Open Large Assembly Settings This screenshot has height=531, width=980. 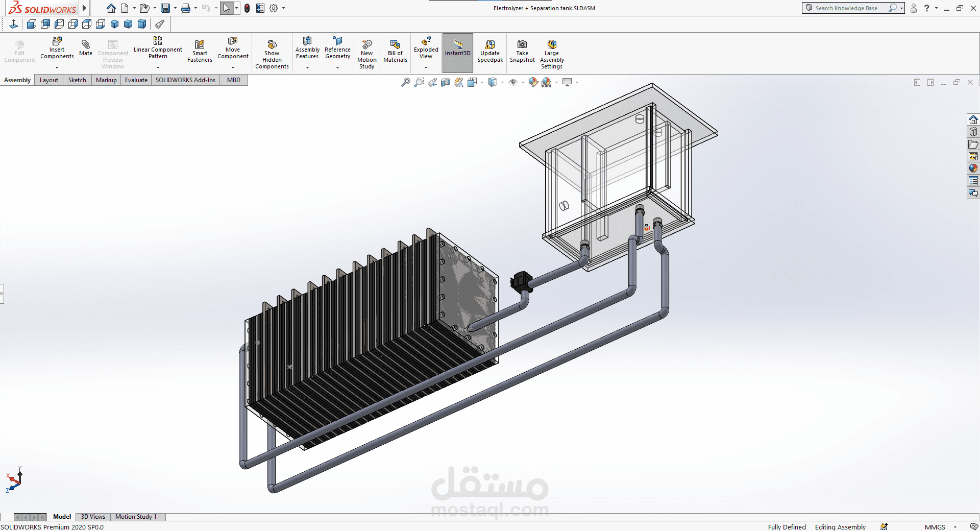(x=552, y=54)
